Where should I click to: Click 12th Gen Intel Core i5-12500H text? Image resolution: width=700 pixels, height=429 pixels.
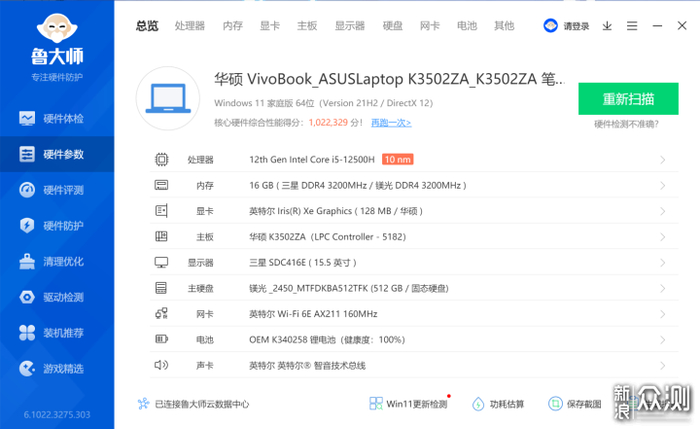coord(312,159)
